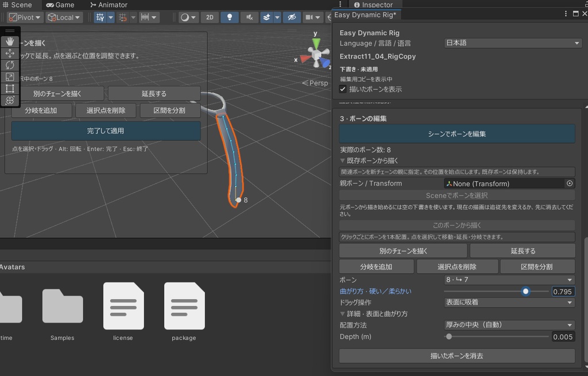This screenshot has width=588, height=376.
Task: Select the license file
Action: tap(123, 312)
